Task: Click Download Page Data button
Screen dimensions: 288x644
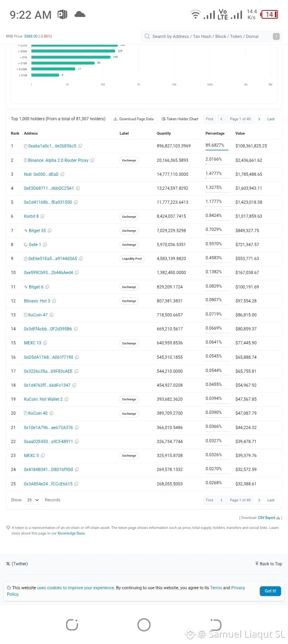Action: click(133, 119)
